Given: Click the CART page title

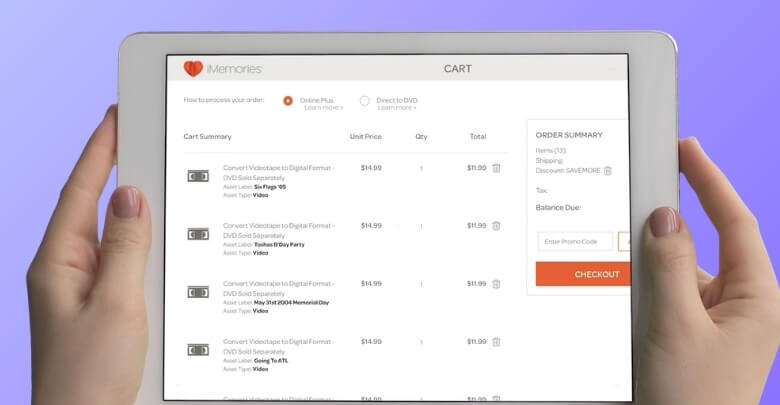Looking at the screenshot, I should 458,69.
